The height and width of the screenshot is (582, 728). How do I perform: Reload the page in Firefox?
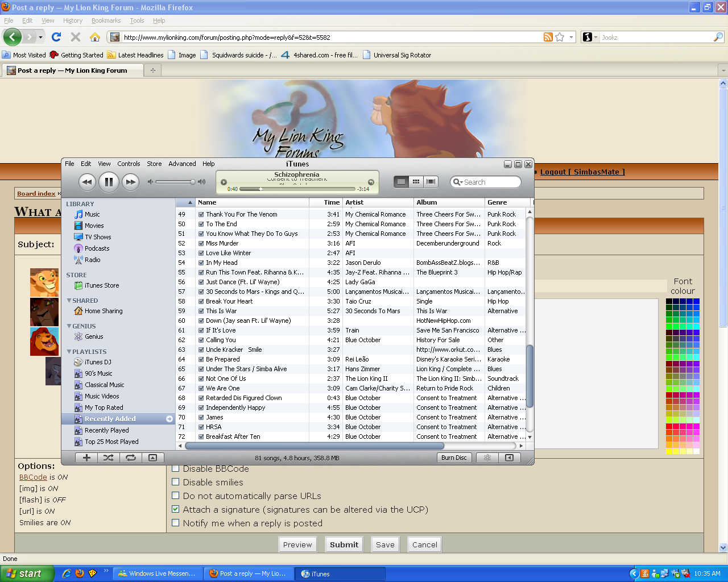click(x=56, y=37)
